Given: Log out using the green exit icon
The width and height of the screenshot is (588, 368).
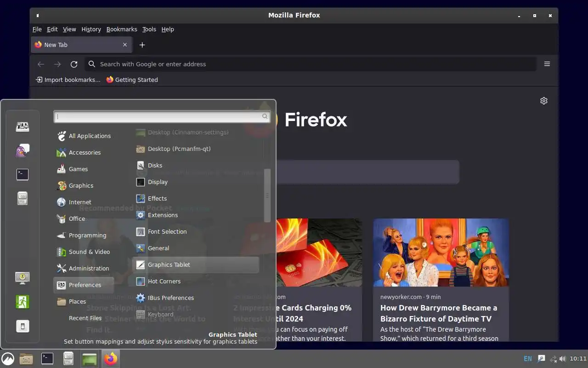Looking at the screenshot, I should tap(23, 302).
